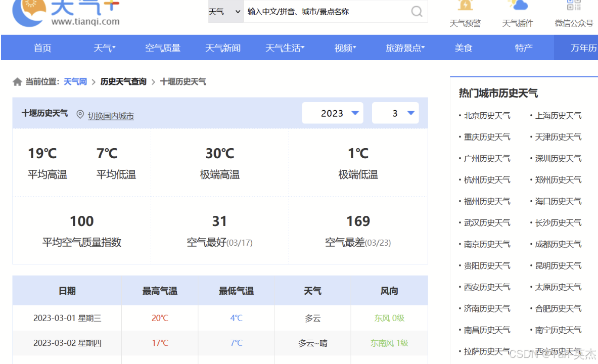Open the 空气质量 navigation tab
This screenshot has width=598, height=364.
pos(163,48)
